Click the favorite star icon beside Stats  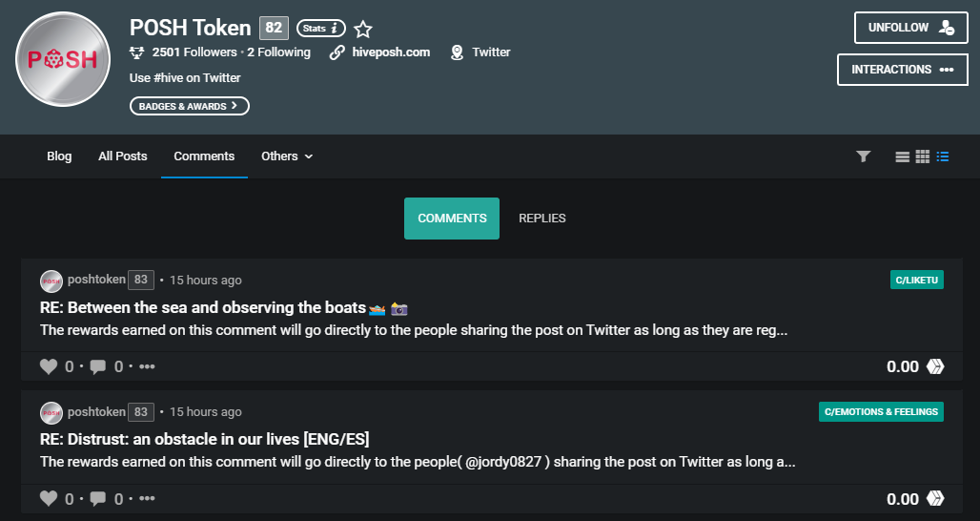tap(363, 29)
